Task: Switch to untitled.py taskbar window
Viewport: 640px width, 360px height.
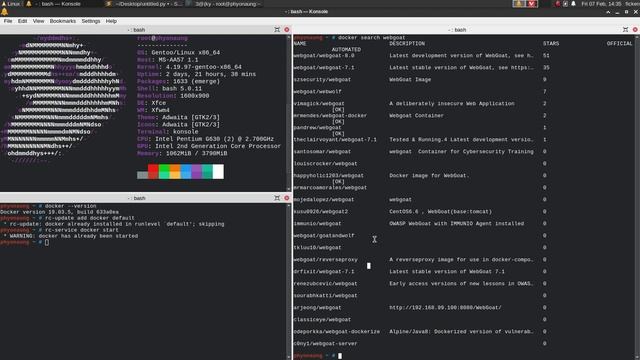Action: 144,4
